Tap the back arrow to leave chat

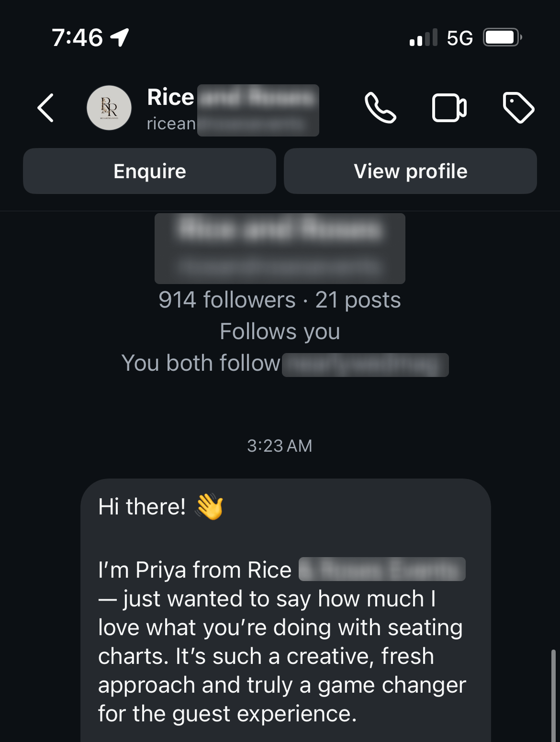(x=45, y=108)
